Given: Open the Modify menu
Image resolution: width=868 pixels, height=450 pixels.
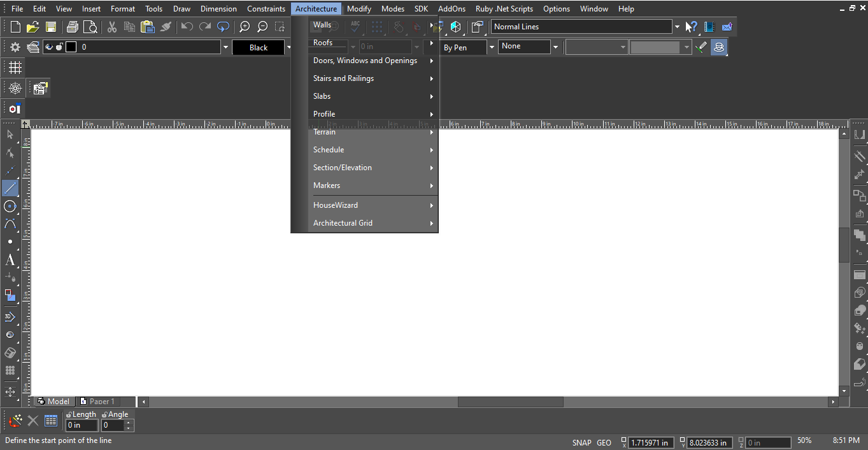Looking at the screenshot, I should pyautogui.click(x=359, y=9).
